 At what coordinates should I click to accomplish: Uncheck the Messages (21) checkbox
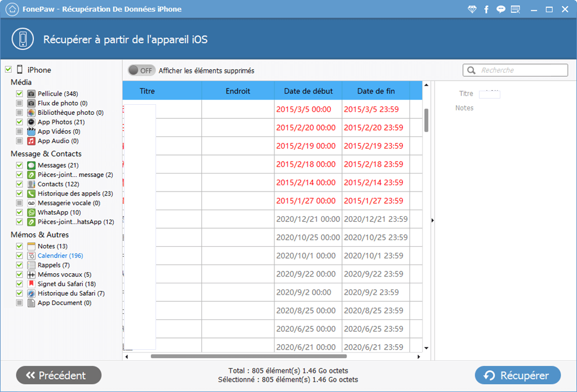point(20,166)
